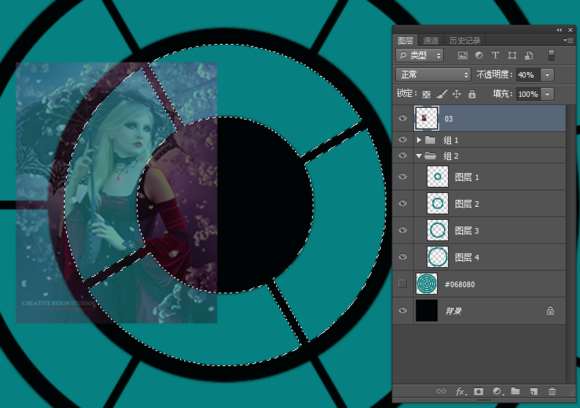Collapse panel with double-arrow icon
580x408 pixels.
pos(559,30)
